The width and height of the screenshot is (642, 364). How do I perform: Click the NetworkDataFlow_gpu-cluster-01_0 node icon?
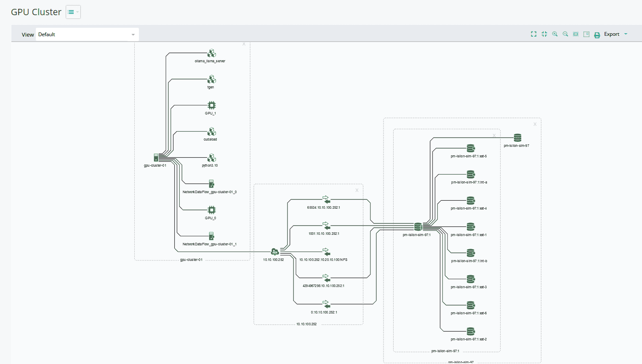[x=211, y=184]
